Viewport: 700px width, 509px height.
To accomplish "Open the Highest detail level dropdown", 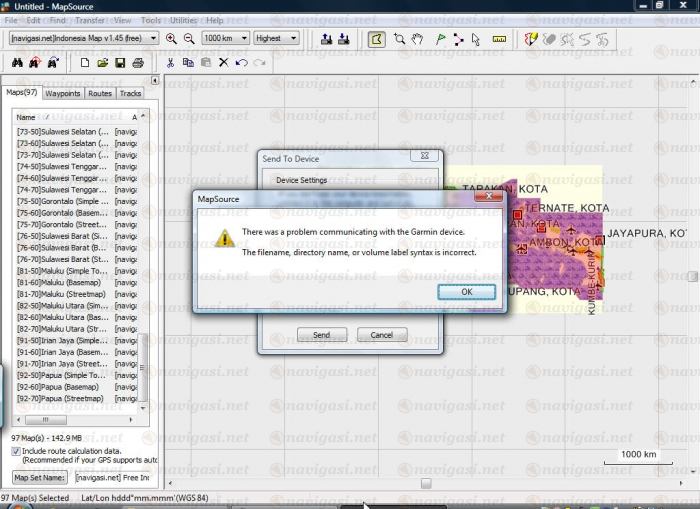I will point(292,39).
